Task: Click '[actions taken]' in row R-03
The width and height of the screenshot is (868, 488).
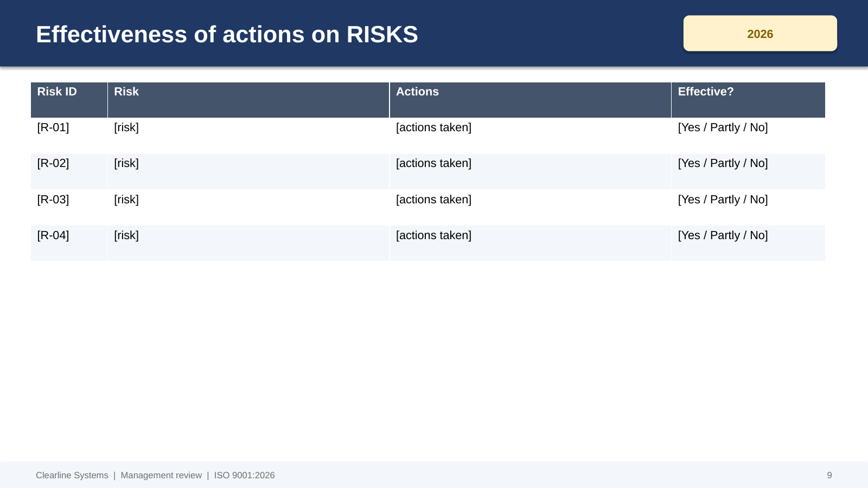Action: 433,200
